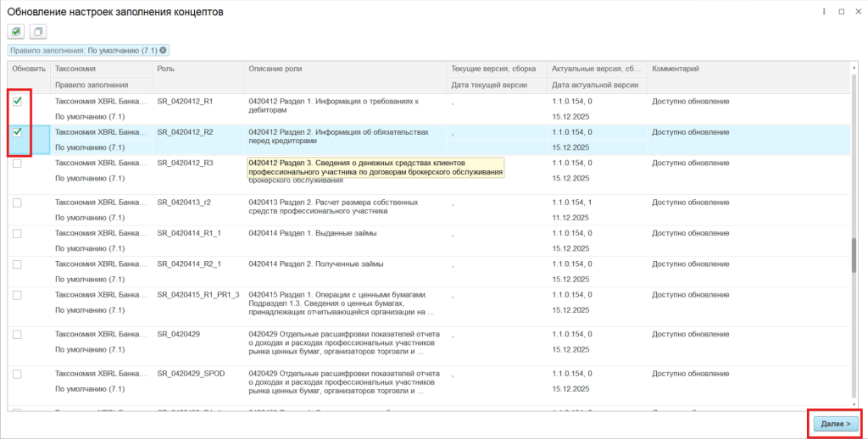Check the update box for SR_0420412_R3

click(x=17, y=163)
